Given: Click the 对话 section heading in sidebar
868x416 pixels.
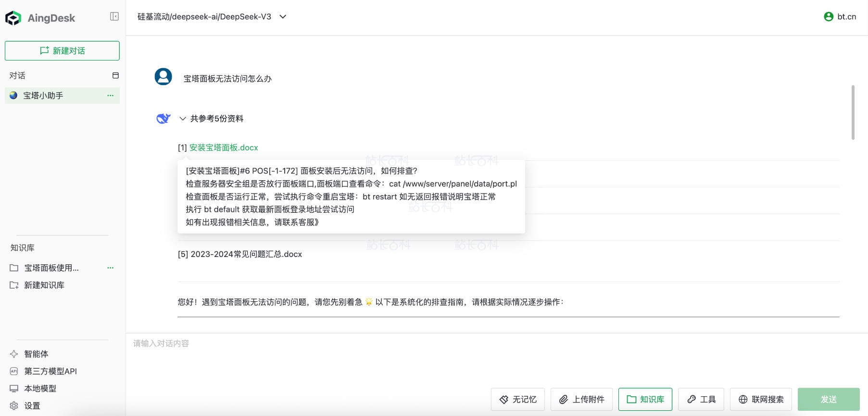Looking at the screenshot, I should (17, 75).
